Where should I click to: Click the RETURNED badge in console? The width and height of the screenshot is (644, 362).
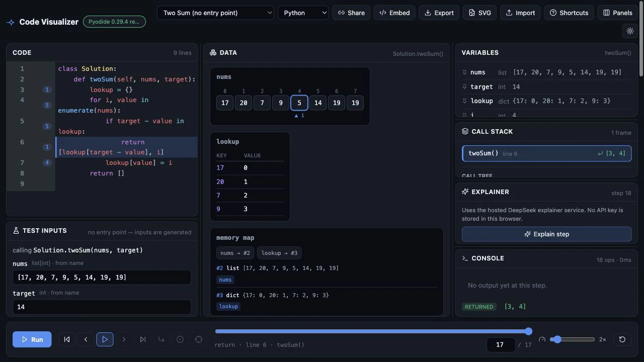(x=479, y=307)
